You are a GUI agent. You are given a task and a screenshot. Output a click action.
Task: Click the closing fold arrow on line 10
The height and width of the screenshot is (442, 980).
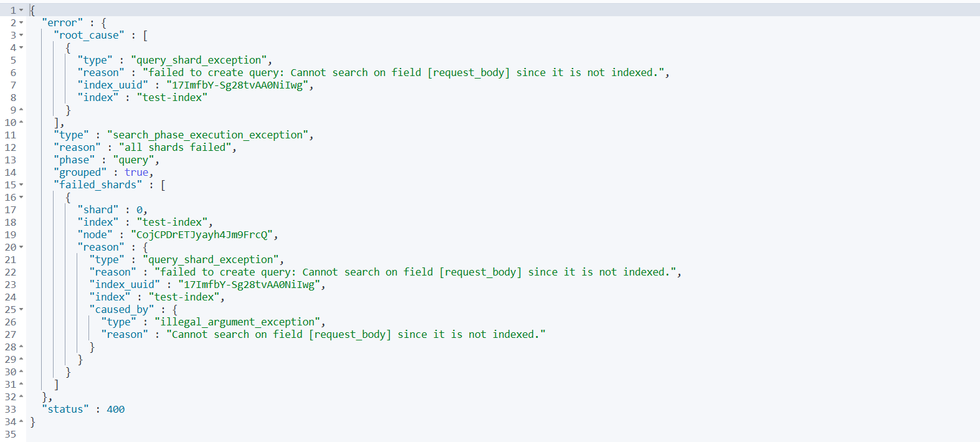[21, 123]
